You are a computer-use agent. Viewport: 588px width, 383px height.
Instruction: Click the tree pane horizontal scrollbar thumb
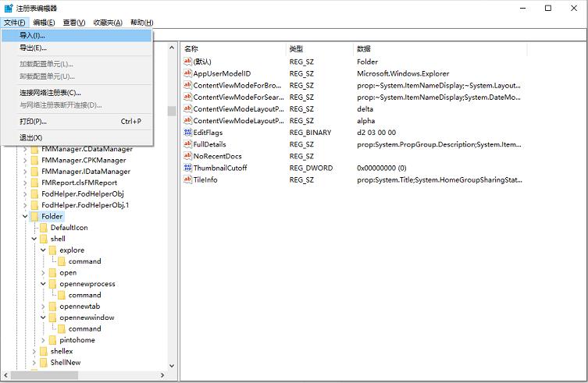pyautogui.click(x=45, y=375)
